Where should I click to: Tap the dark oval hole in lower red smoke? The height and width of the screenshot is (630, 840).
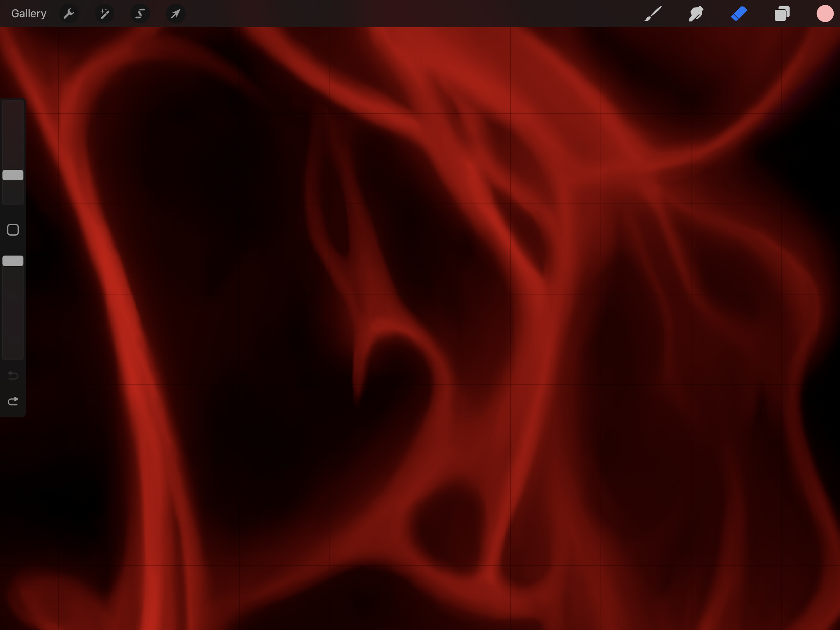tap(450, 526)
